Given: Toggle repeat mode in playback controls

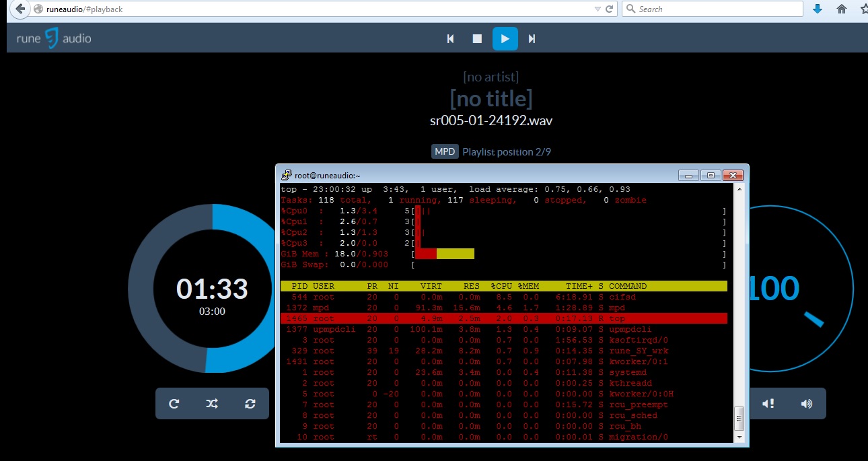Looking at the screenshot, I should click(x=174, y=404).
